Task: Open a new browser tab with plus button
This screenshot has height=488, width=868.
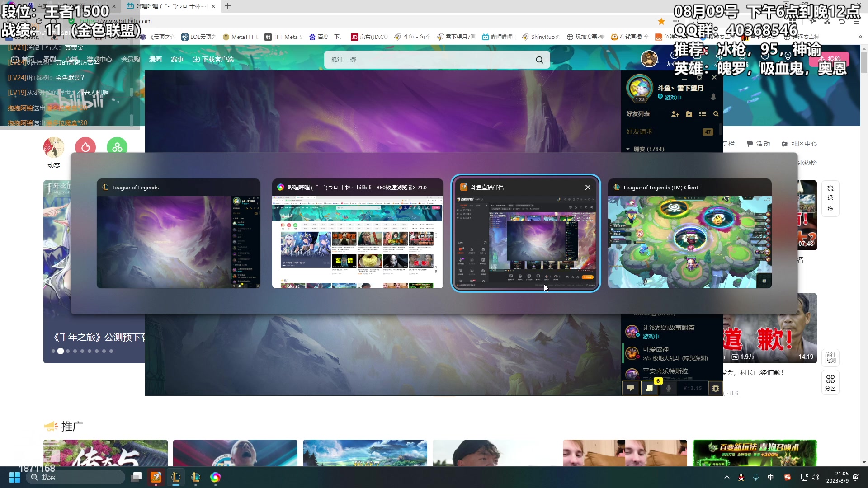Action: (228, 6)
